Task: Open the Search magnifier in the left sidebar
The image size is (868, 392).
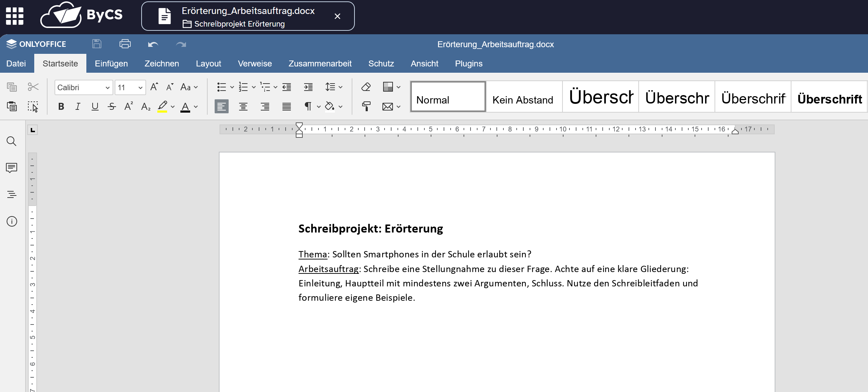Action: coord(12,141)
